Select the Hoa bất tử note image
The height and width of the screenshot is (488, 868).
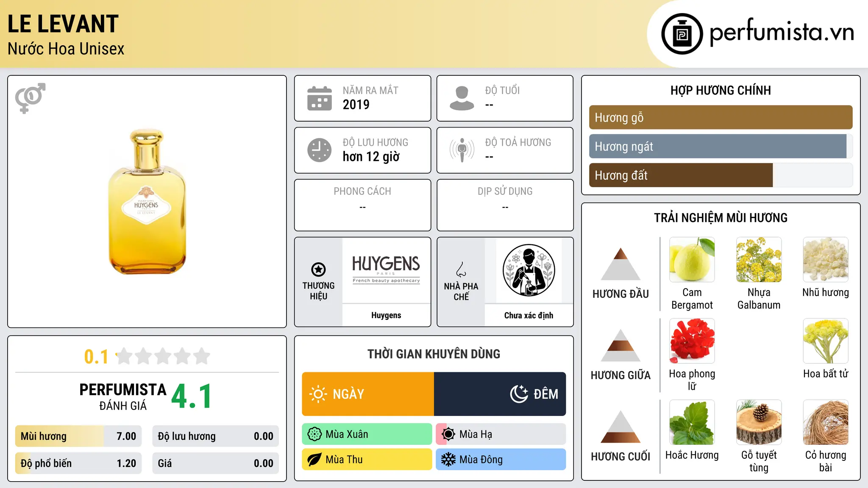coord(826,341)
